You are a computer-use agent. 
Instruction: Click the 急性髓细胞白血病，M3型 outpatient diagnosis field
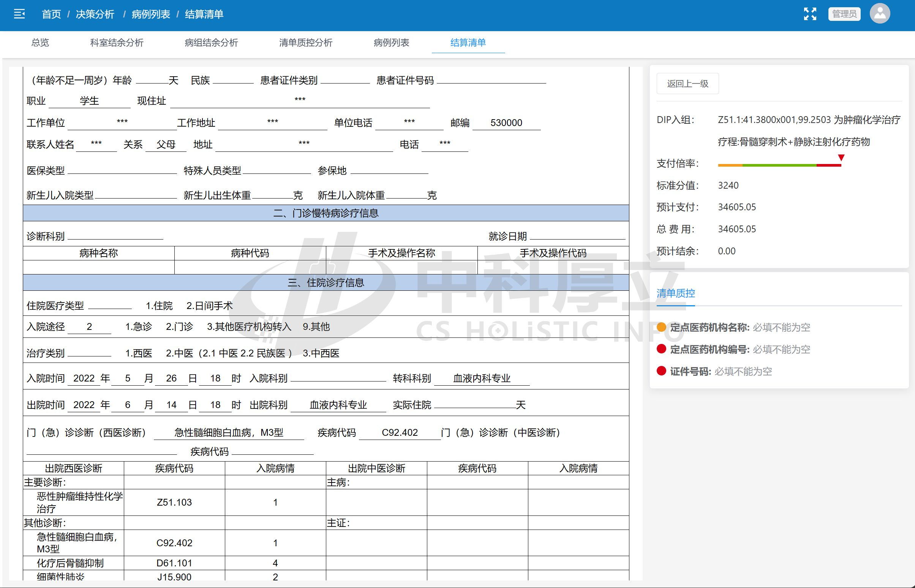(x=229, y=433)
